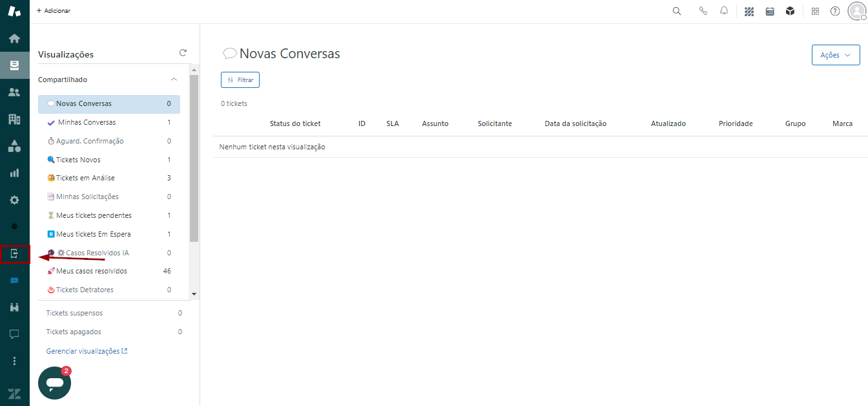Click the red-highlighted sidebar exit icon
This screenshot has width=868, height=406.
coord(15,254)
